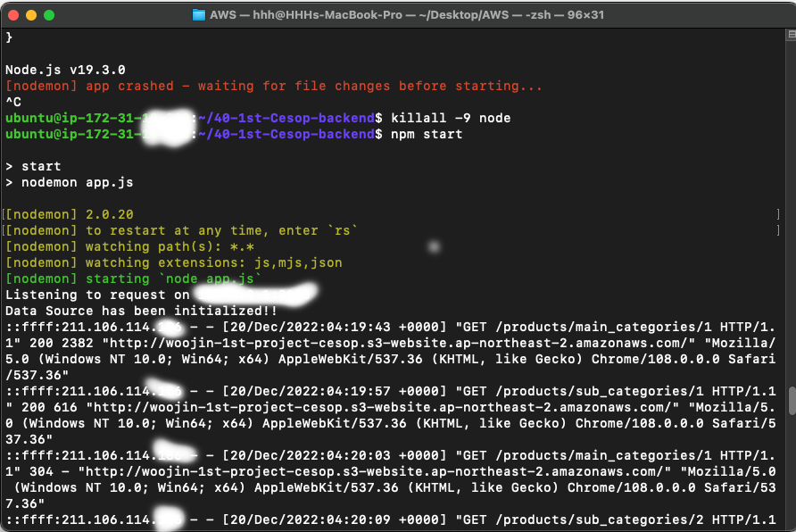Click 'Data Source has been initialized!!' line
Viewport: 796px width, 532px height.
point(141,311)
